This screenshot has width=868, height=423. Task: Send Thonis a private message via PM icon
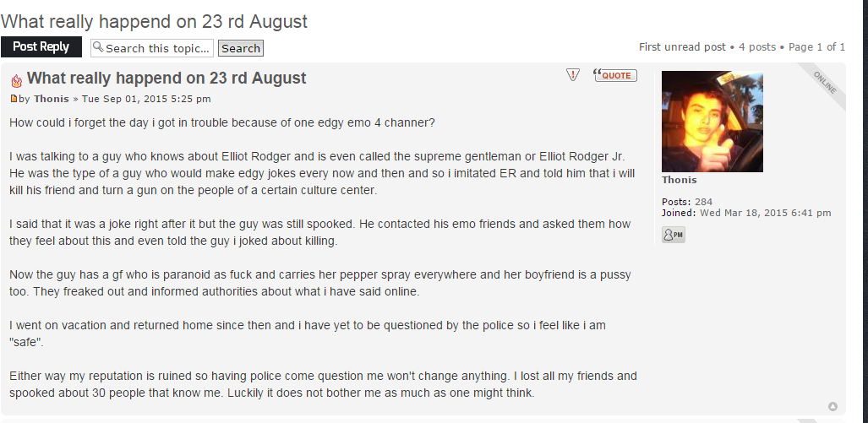[x=673, y=235]
